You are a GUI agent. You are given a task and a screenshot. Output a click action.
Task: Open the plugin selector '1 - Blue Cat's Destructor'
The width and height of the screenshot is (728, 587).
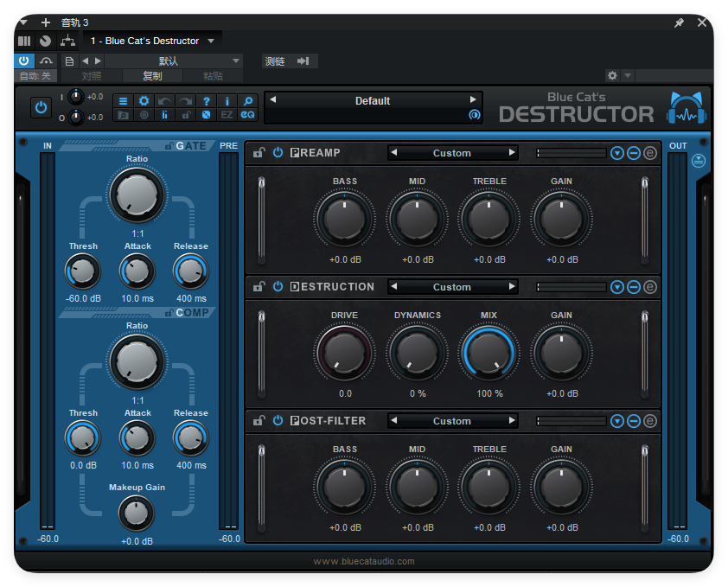[x=152, y=41]
